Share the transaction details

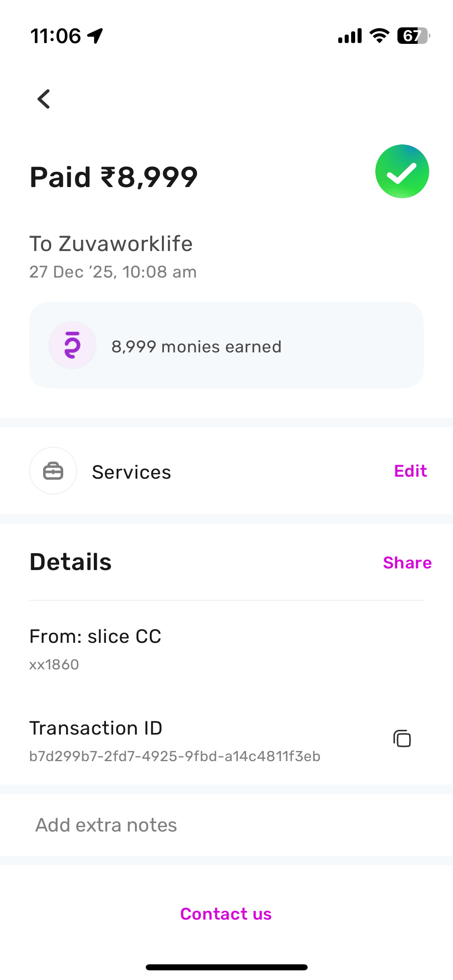click(x=407, y=563)
